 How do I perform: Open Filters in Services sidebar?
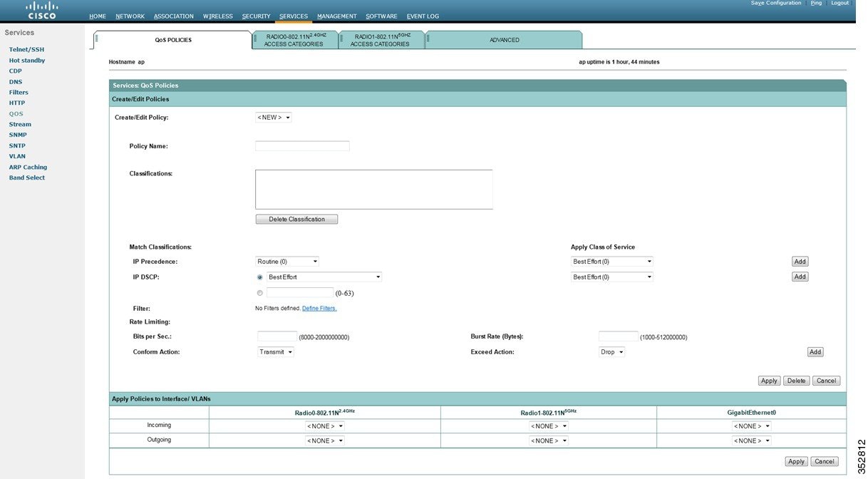coord(19,93)
